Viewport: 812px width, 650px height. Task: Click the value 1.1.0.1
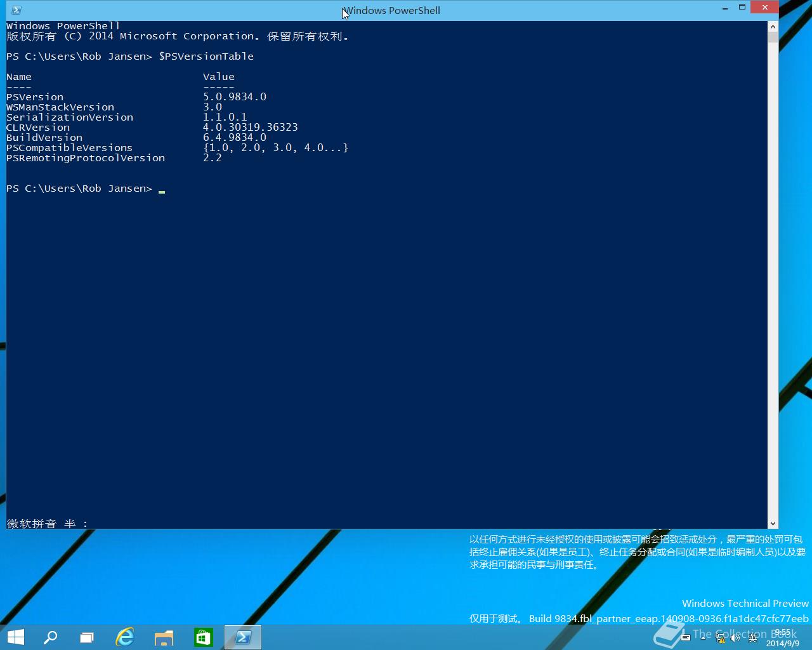click(x=225, y=117)
